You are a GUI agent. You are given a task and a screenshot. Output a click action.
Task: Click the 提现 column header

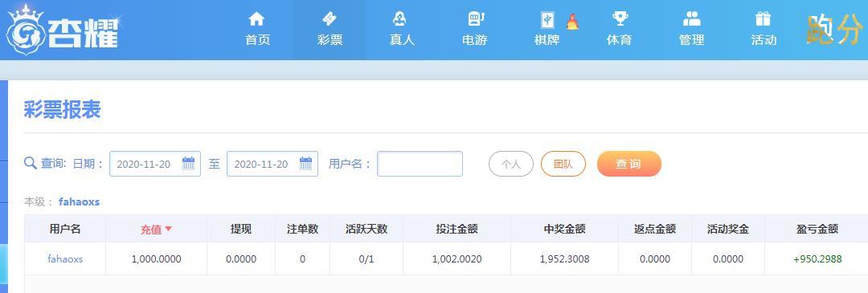(241, 229)
